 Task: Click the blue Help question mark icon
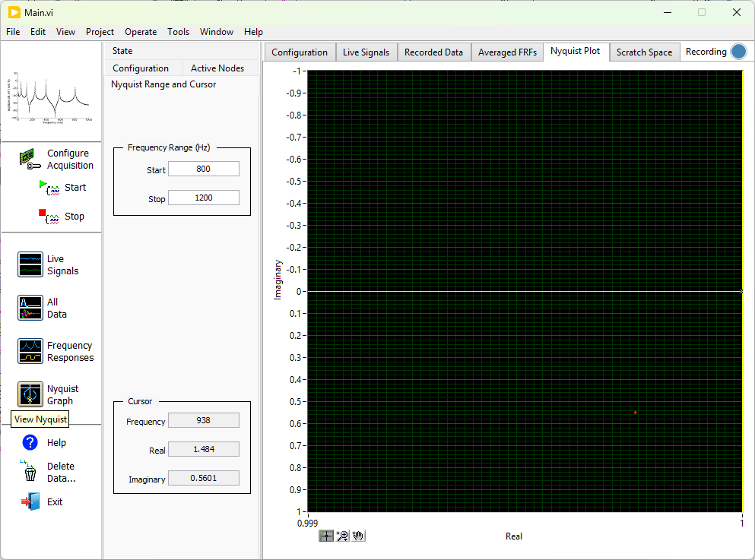[30, 443]
